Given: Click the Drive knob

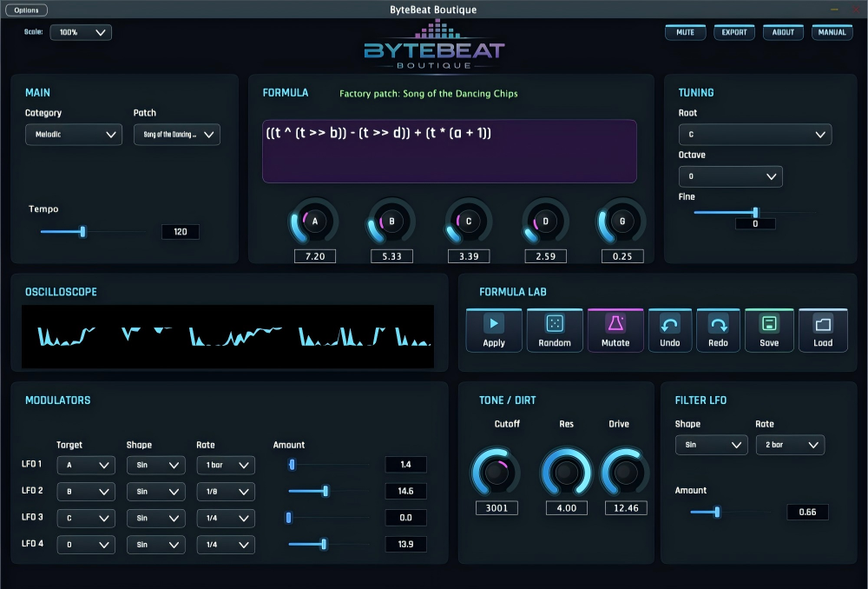Looking at the screenshot, I should 626,472.
